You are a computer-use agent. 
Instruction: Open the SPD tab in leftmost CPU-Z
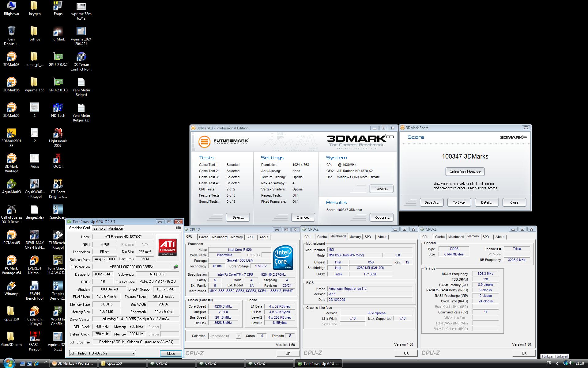pyautogui.click(x=250, y=237)
